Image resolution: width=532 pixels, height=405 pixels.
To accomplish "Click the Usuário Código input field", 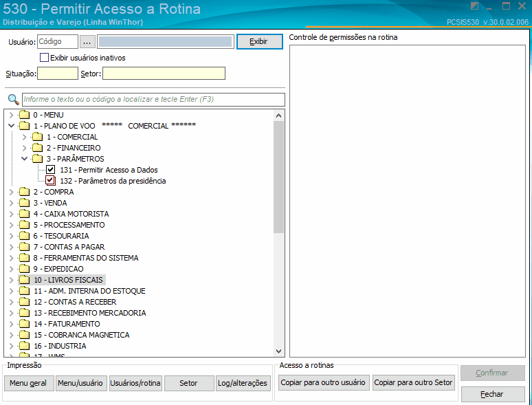I will [58, 41].
